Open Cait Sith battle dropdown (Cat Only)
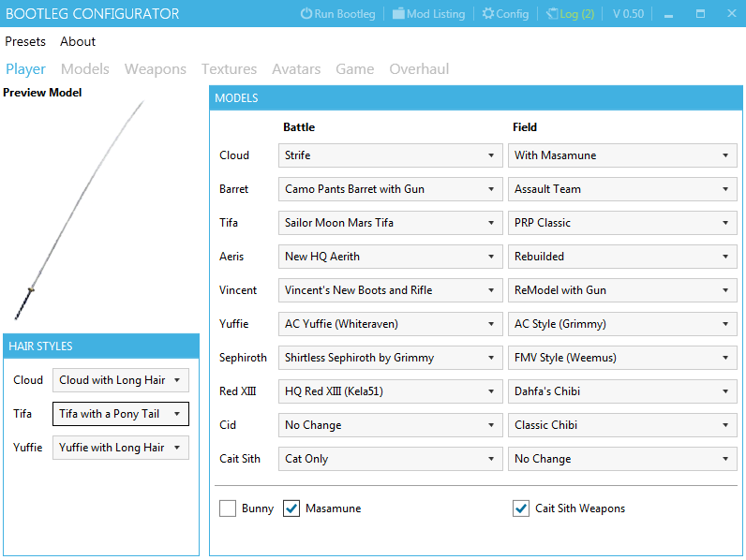 390,459
